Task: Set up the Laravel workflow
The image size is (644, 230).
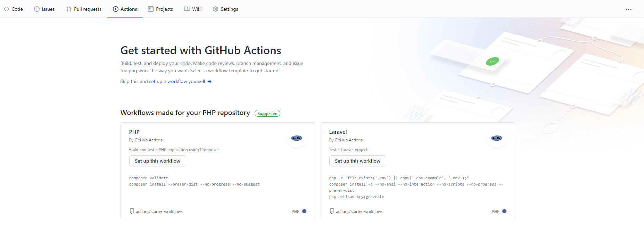Action: pos(357,161)
